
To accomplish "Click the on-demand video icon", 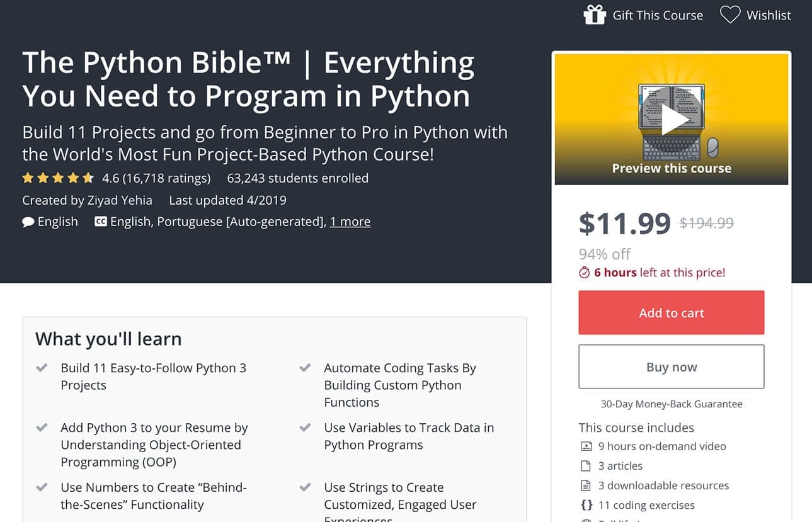I will tap(586, 446).
